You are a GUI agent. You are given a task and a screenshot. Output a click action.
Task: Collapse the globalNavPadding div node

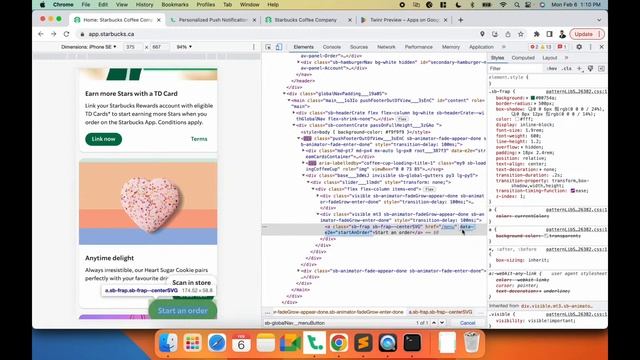[x=284, y=93]
